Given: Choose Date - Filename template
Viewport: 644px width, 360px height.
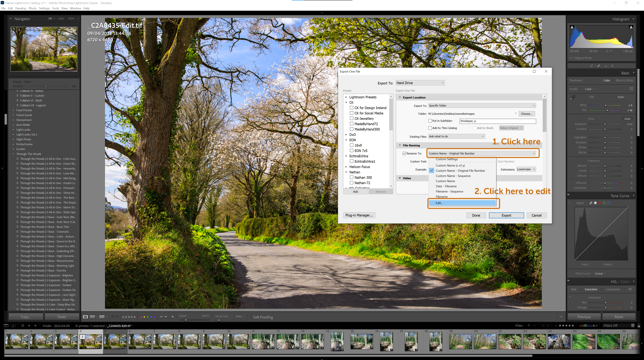Looking at the screenshot, I should 446,186.
